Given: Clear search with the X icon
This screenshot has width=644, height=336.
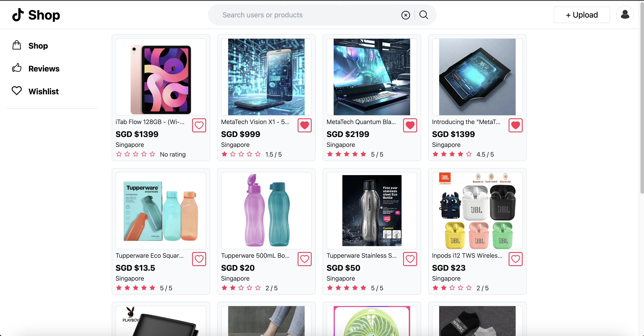Looking at the screenshot, I should pyautogui.click(x=406, y=15).
